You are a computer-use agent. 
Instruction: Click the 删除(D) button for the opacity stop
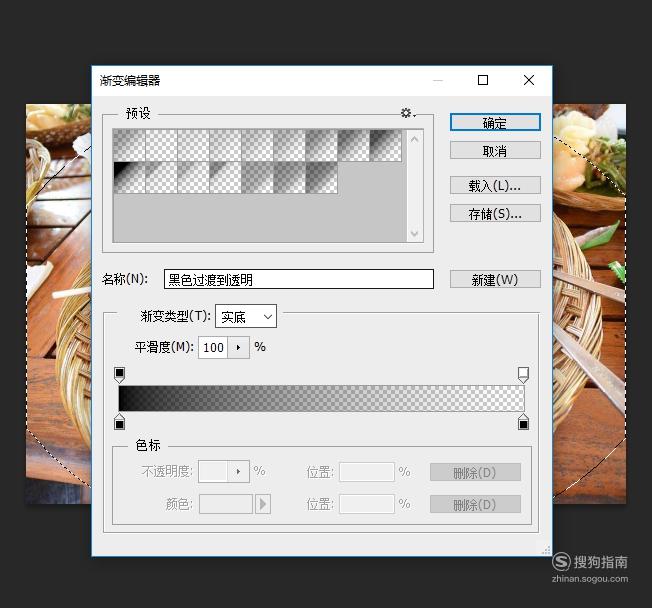[475, 472]
